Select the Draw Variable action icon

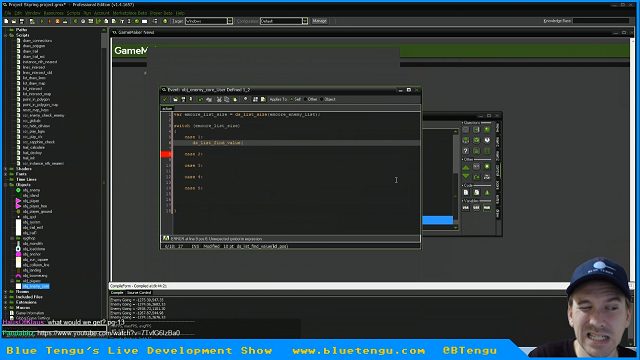pyautogui.click(x=487, y=208)
